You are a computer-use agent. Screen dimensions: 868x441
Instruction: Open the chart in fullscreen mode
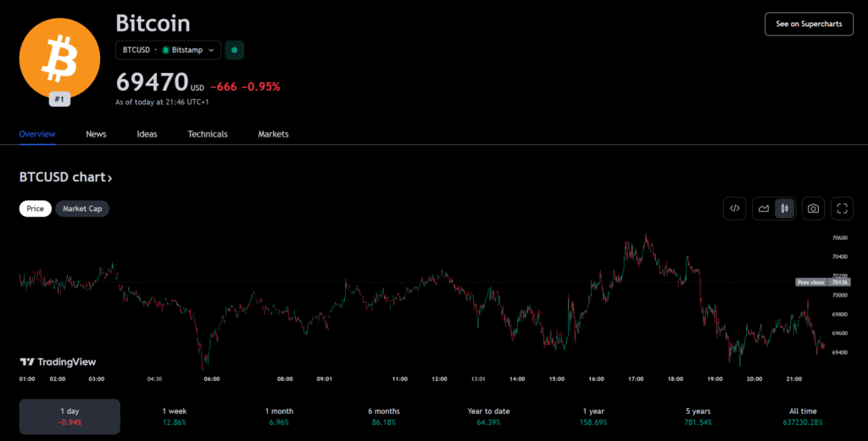(x=842, y=209)
